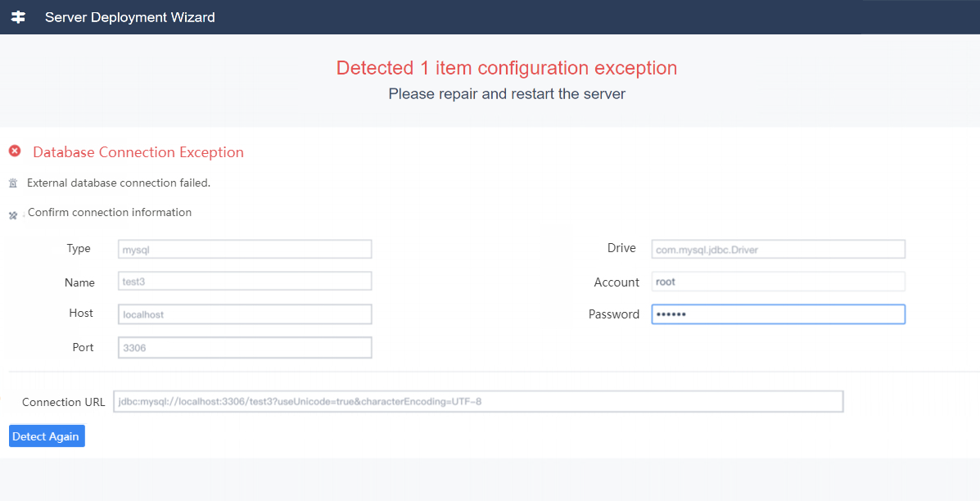Image resolution: width=980 pixels, height=501 pixels.
Task: Click the Detected 1 item configuration exception text
Action: pos(507,67)
